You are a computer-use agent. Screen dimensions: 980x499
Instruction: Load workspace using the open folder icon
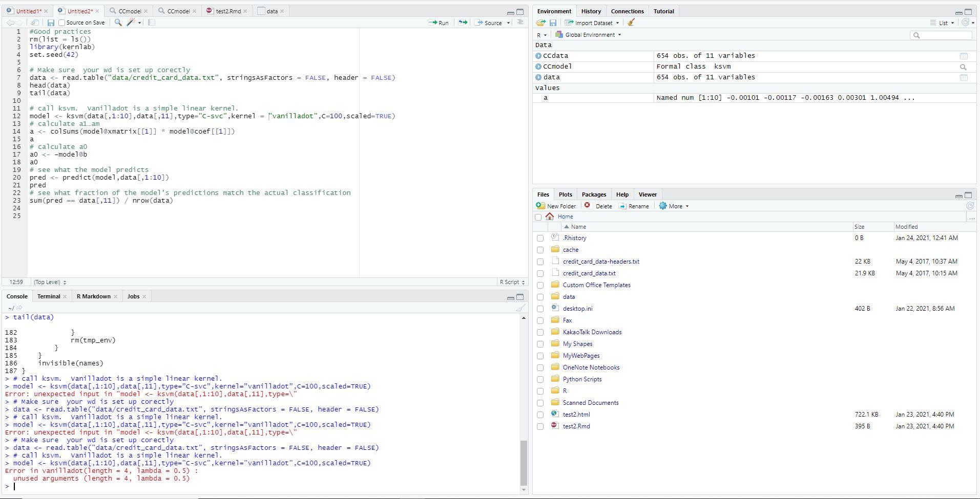[x=540, y=23]
